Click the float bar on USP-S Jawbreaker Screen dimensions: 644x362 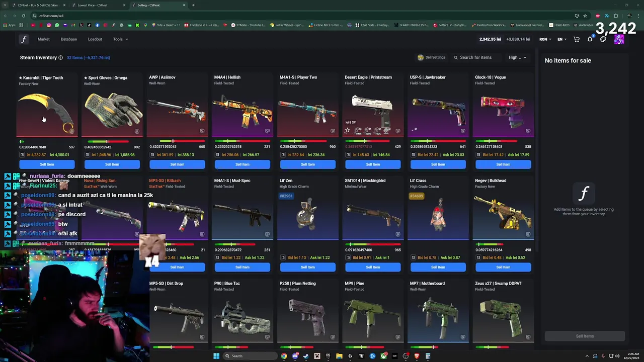[x=438, y=141]
